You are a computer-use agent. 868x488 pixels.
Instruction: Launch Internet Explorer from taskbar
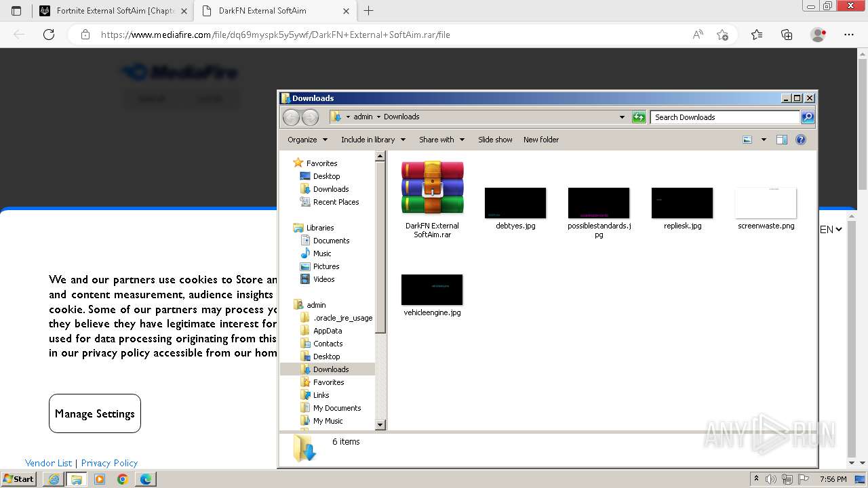54,479
